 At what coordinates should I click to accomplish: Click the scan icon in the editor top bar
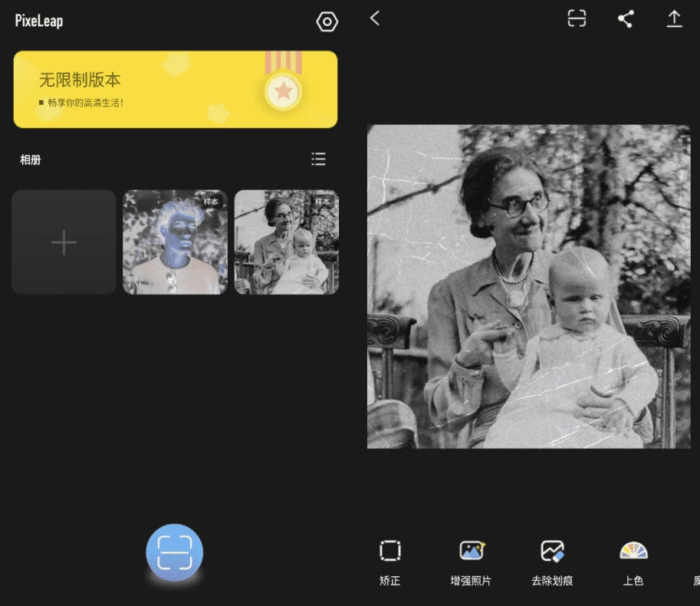click(577, 18)
